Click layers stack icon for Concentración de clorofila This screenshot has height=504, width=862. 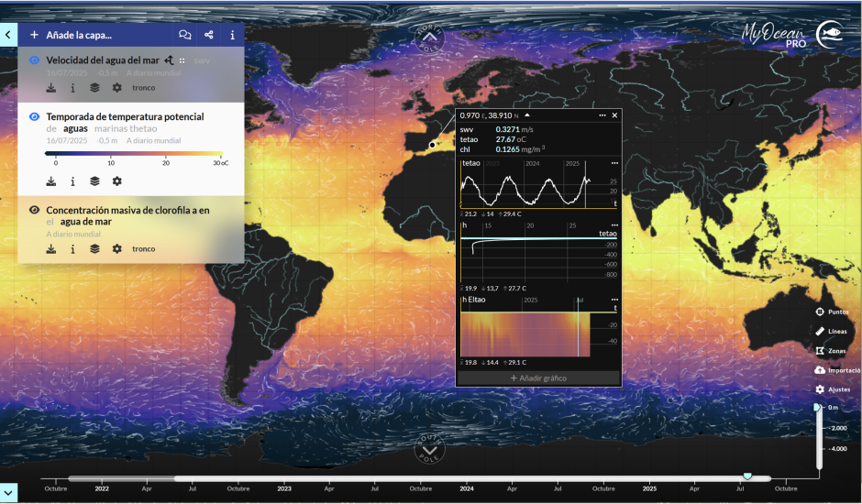pos(94,248)
